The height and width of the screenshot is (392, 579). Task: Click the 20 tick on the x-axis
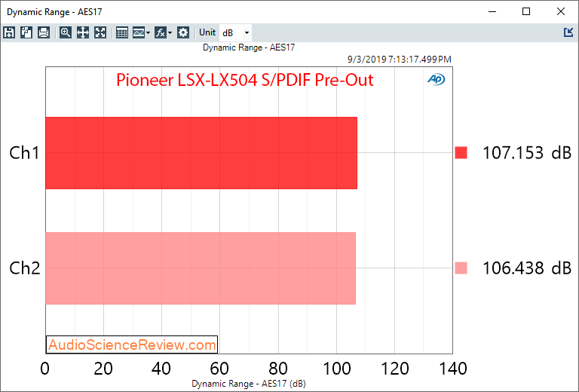pos(103,369)
